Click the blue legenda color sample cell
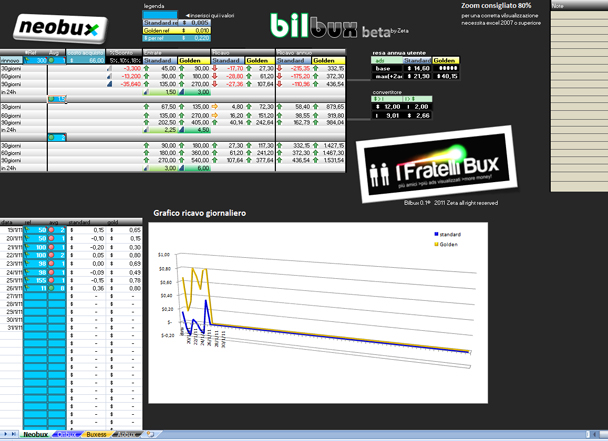 coord(160,15)
